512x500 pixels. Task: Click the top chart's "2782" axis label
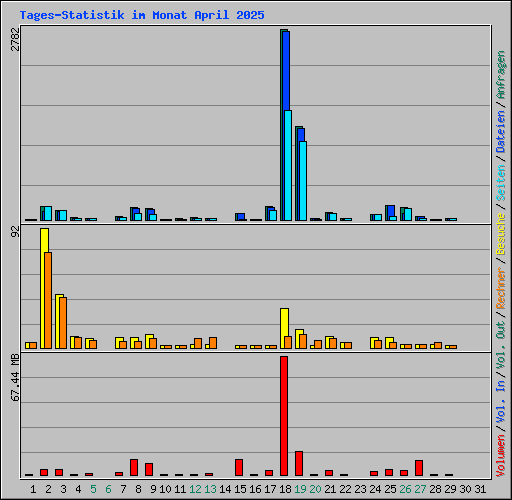click(x=15, y=39)
